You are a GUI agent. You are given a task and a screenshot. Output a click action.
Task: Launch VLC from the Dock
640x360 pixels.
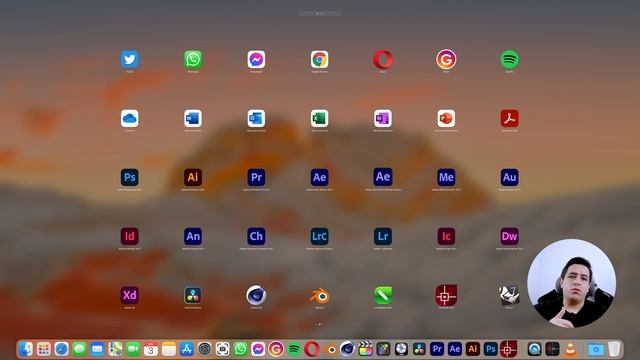(x=570, y=349)
